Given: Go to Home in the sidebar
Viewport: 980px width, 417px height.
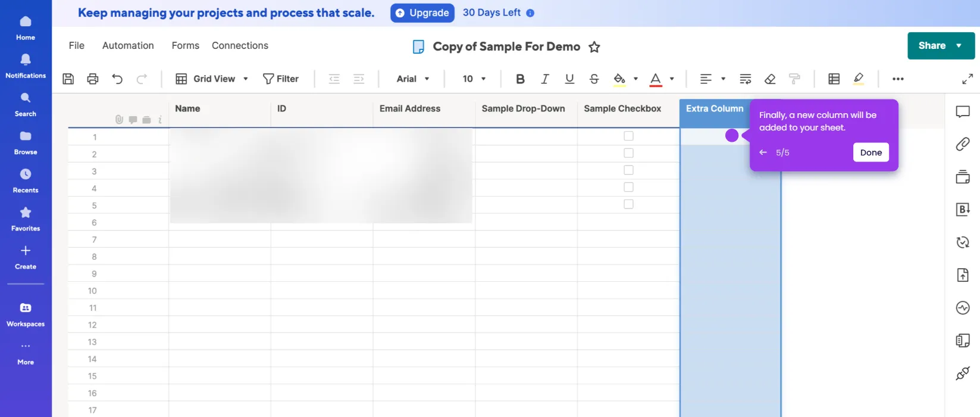Looking at the screenshot, I should (26, 27).
